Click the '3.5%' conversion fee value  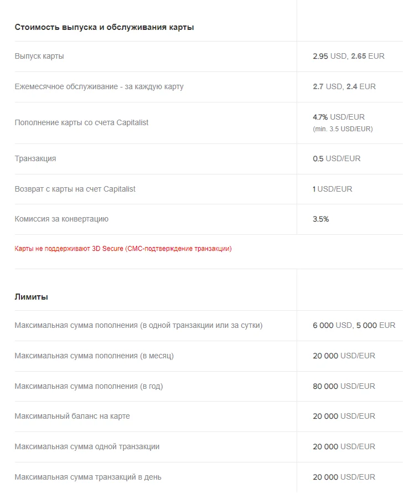321,219
